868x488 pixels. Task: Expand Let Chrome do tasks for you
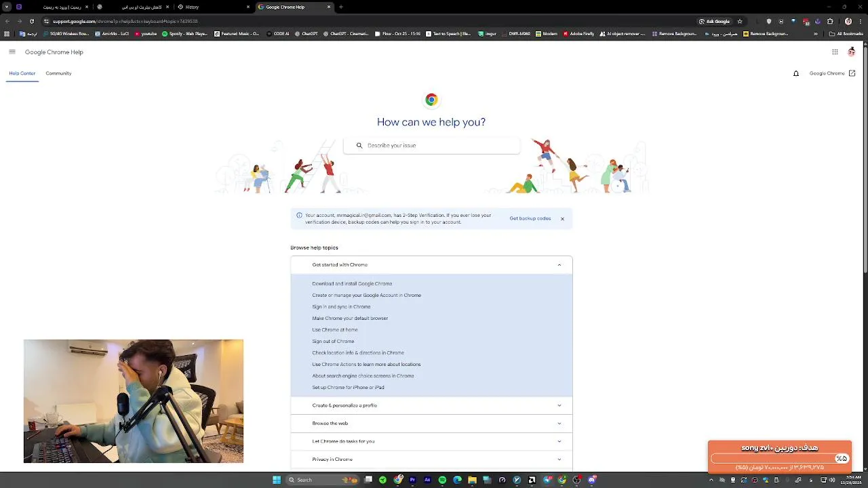[431, 441]
